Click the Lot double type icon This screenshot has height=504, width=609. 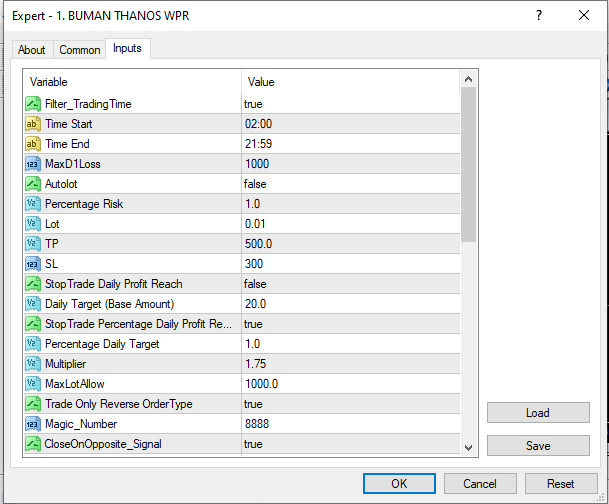tap(33, 224)
